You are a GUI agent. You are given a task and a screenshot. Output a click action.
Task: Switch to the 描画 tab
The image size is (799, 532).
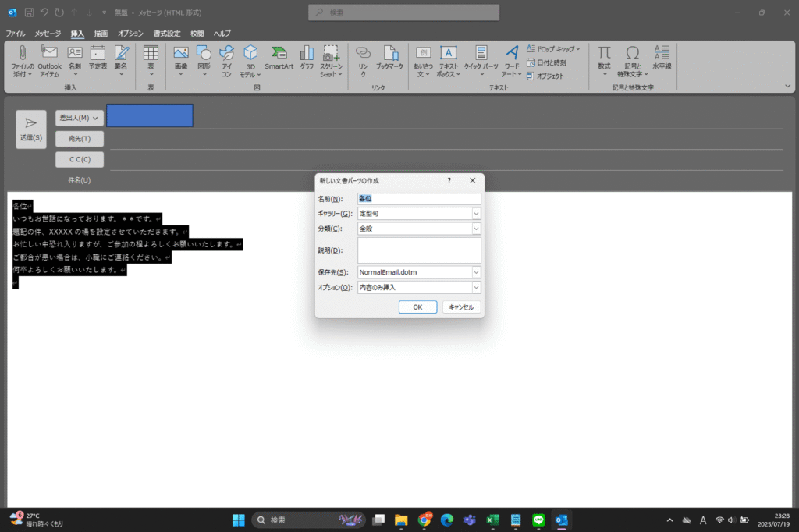[x=101, y=33]
